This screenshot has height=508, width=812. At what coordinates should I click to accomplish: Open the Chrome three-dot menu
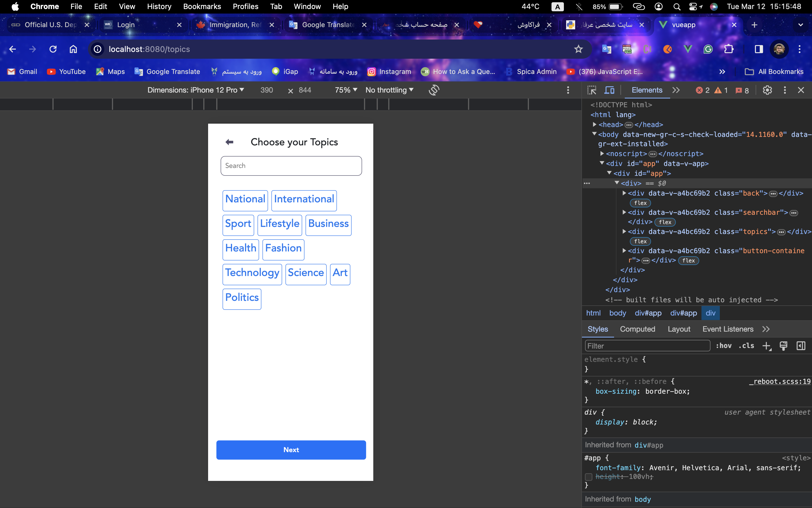[800, 49]
